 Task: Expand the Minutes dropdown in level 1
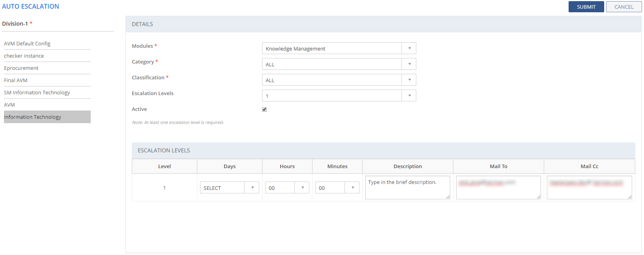coord(337,187)
